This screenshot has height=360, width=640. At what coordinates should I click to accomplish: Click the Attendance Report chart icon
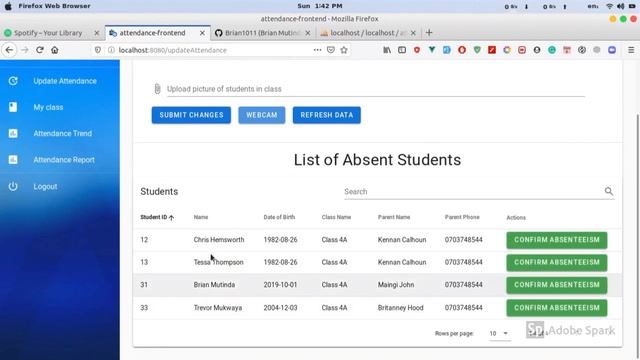pos(13,160)
